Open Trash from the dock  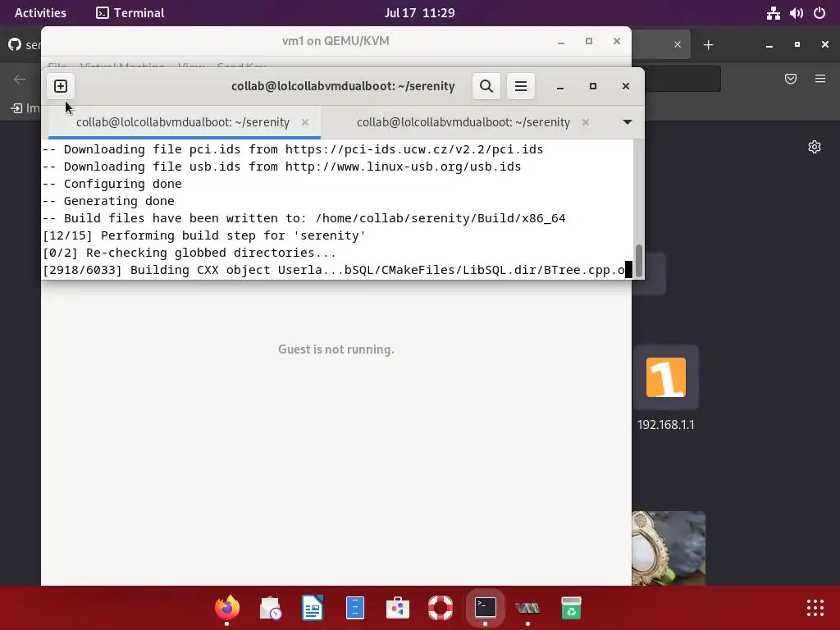(x=571, y=608)
